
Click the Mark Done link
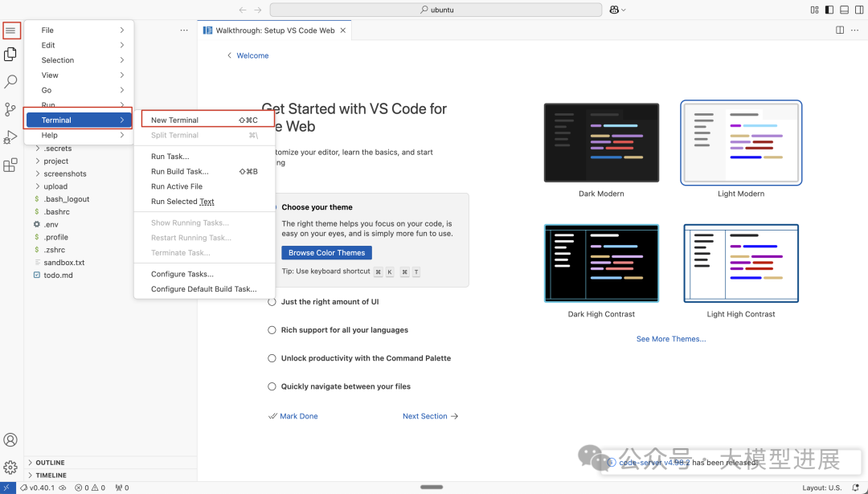(x=293, y=416)
